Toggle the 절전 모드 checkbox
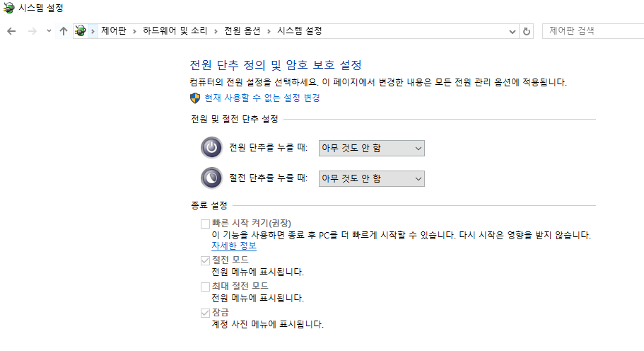This screenshot has height=351, width=644. tap(205, 261)
